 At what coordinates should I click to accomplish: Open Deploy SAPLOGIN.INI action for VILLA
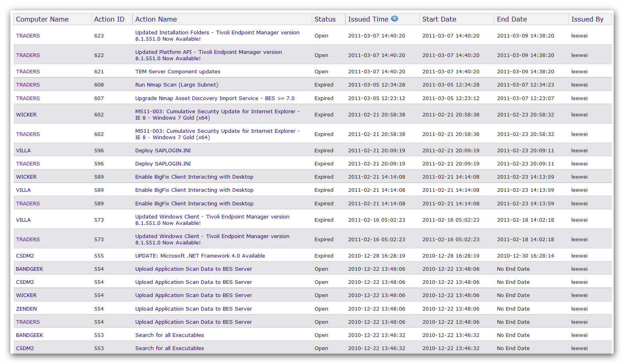click(x=163, y=151)
